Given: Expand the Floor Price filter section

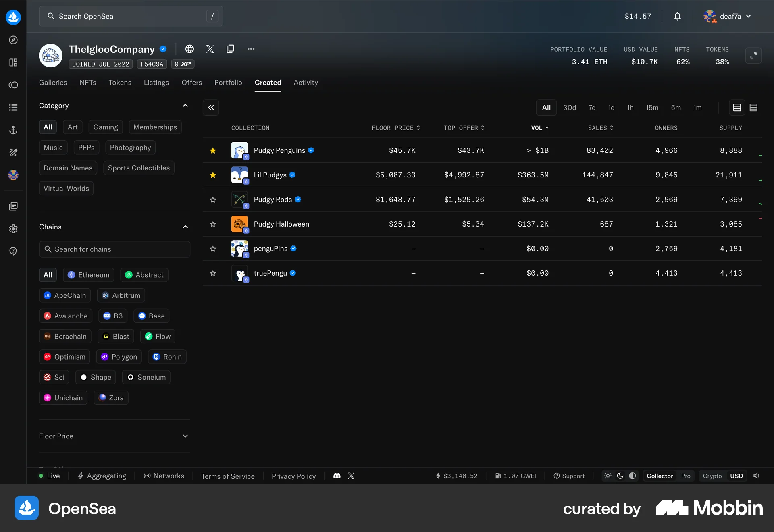Looking at the screenshot, I should pyautogui.click(x=185, y=436).
